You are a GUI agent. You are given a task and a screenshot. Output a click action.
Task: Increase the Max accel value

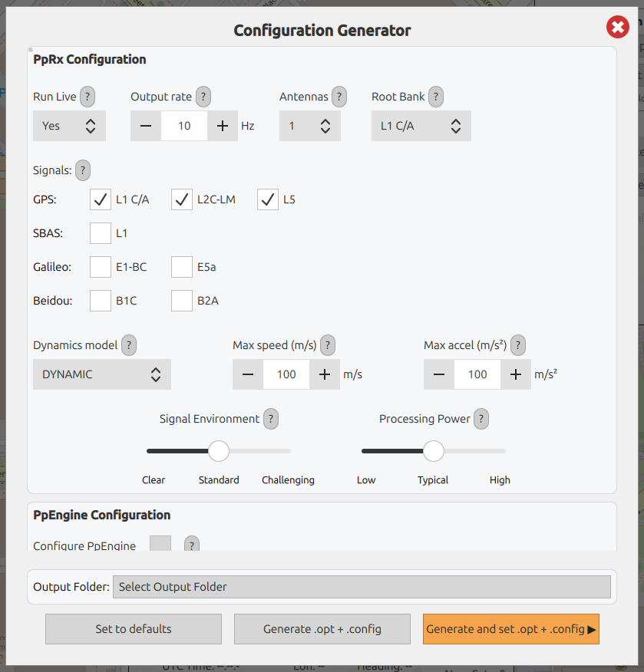[516, 374]
